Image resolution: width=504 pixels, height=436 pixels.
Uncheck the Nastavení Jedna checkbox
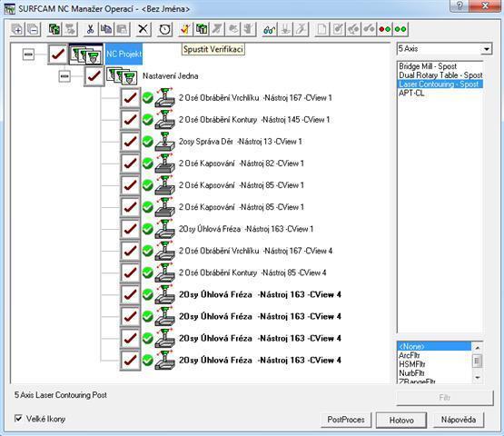click(94, 76)
